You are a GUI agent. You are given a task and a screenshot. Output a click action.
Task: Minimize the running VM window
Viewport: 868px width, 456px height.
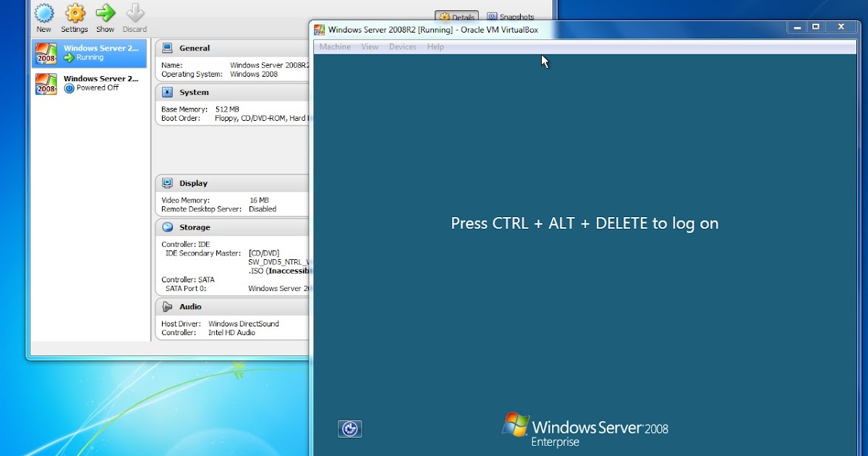coord(797,27)
